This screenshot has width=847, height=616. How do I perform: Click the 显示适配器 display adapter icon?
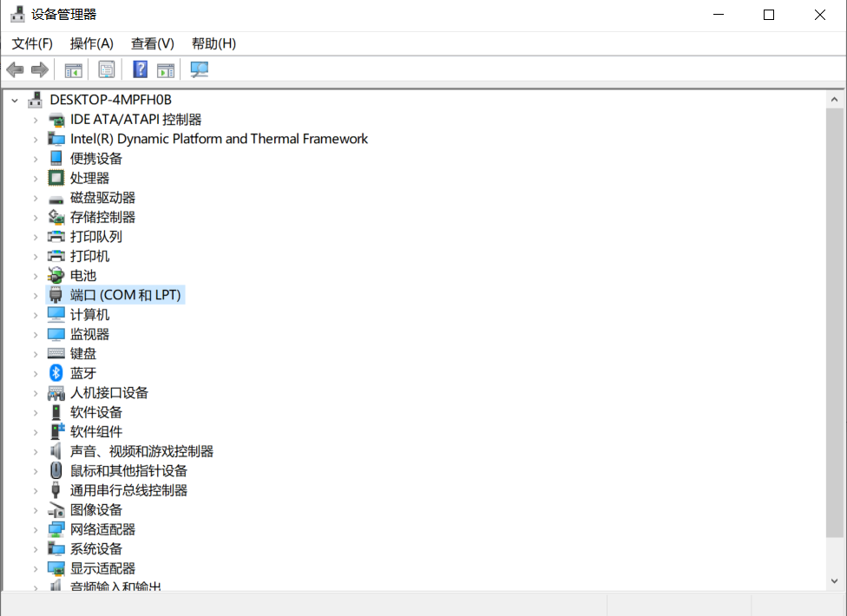(x=56, y=568)
